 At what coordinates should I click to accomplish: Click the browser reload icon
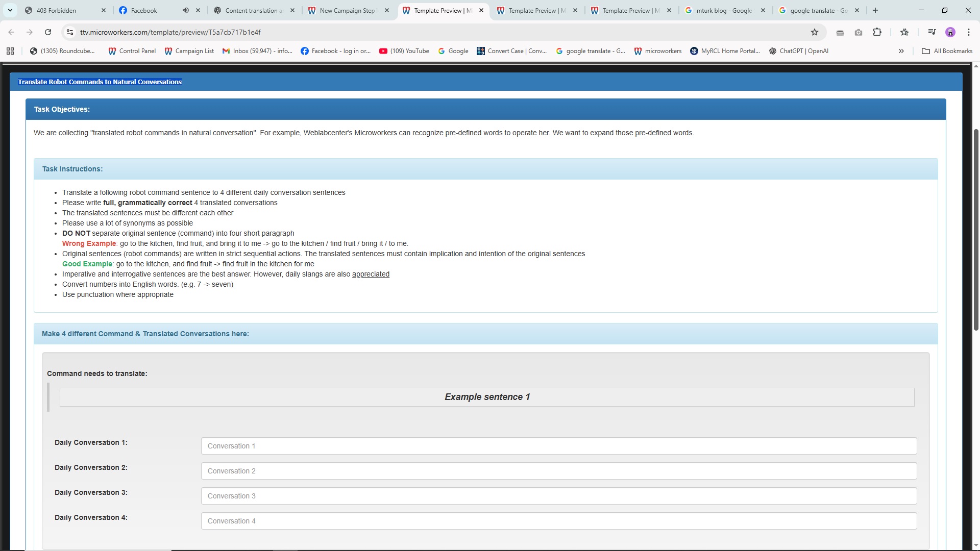pyautogui.click(x=48, y=32)
